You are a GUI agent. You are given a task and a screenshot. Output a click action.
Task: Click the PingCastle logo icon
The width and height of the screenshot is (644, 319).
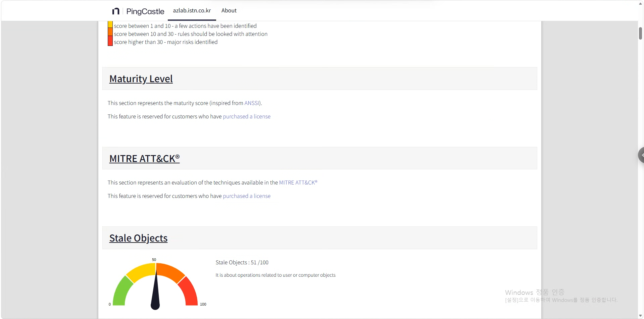(116, 11)
